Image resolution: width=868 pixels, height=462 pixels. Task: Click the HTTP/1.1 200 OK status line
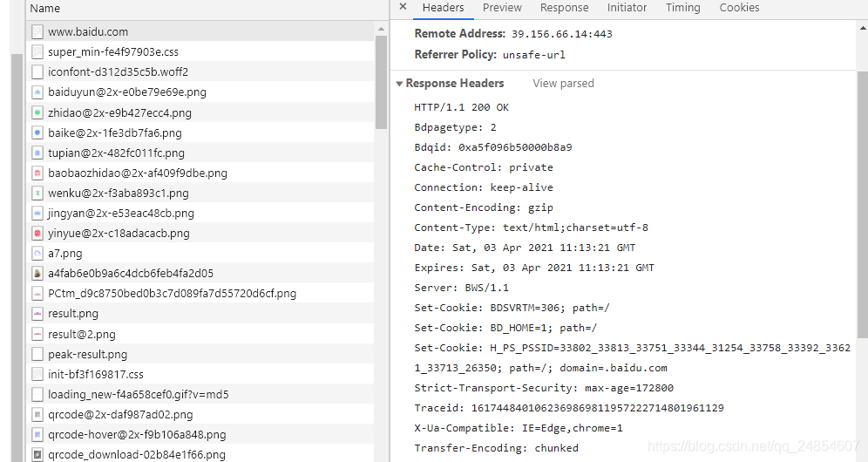461,107
